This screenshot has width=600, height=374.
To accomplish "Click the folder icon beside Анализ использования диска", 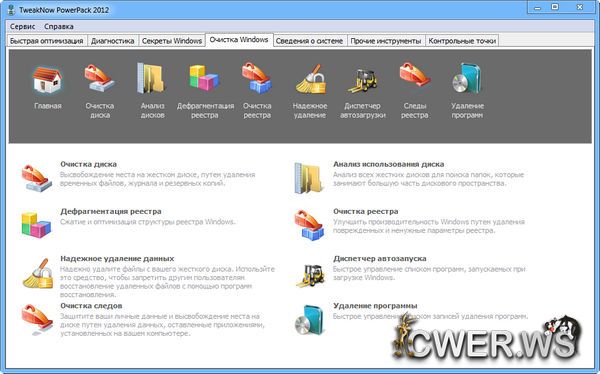I will (309, 178).
